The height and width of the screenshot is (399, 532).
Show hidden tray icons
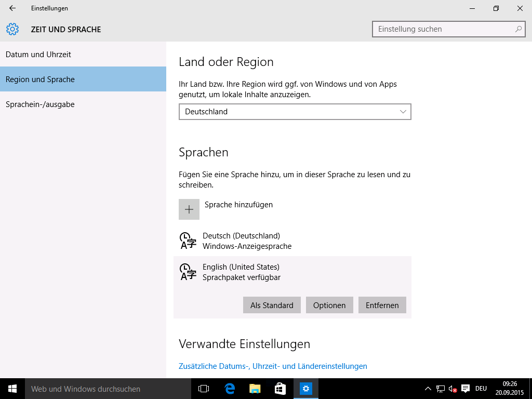tap(428, 389)
